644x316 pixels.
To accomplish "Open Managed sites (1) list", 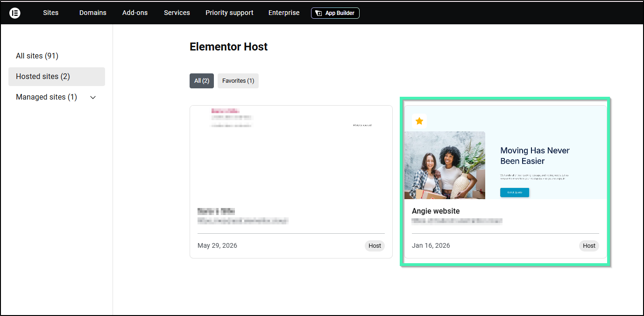I will (46, 97).
